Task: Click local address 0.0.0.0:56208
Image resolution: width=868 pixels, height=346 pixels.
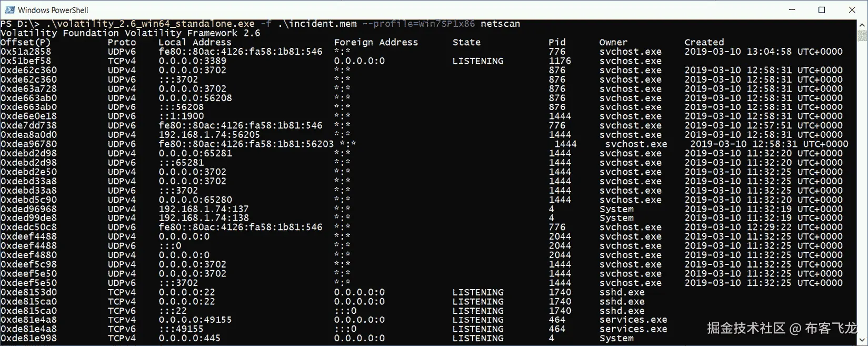Action: [x=195, y=98]
